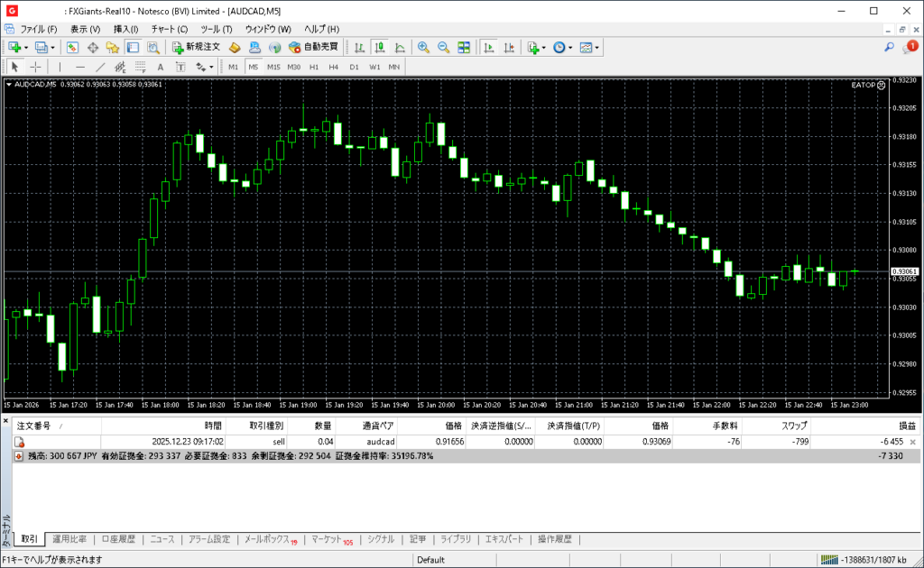
Task: Click the tile windows icon
Action: pyautogui.click(x=464, y=47)
